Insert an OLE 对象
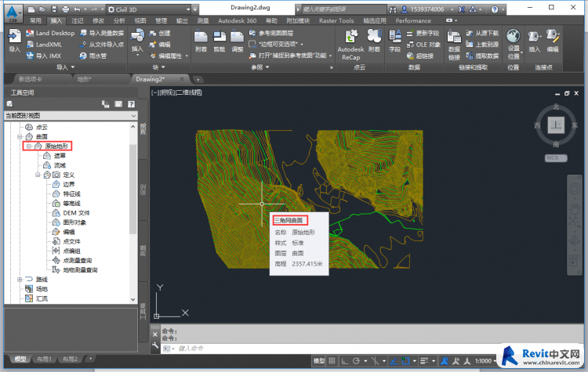 [423, 45]
